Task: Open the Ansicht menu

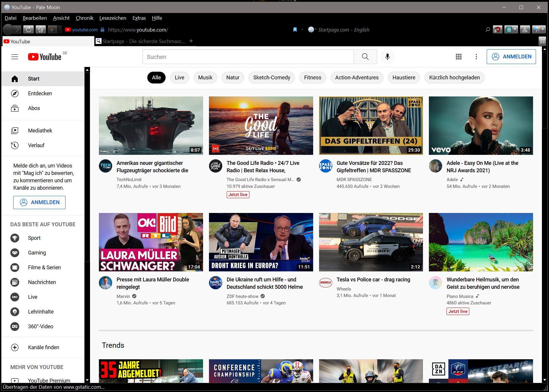Action: [61, 18]
